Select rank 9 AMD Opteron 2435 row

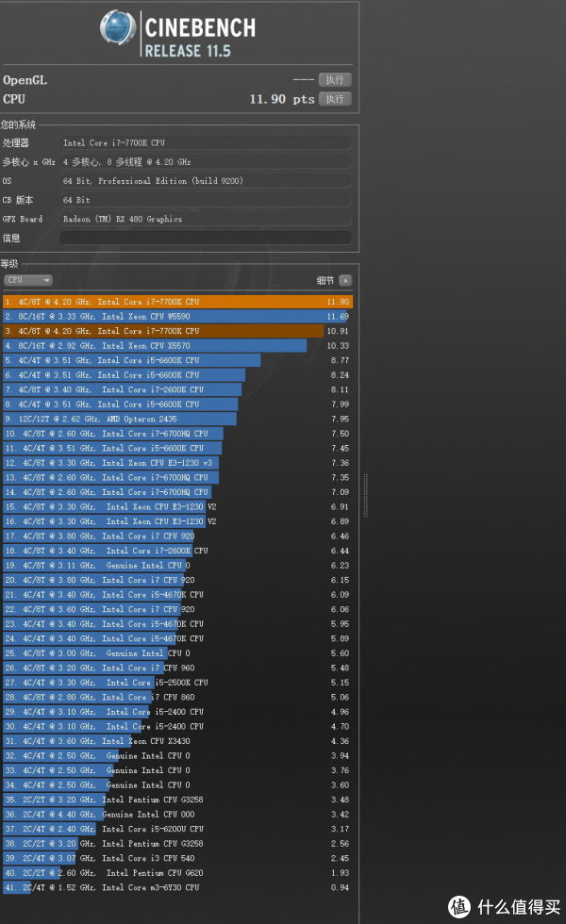coord(177,419)
